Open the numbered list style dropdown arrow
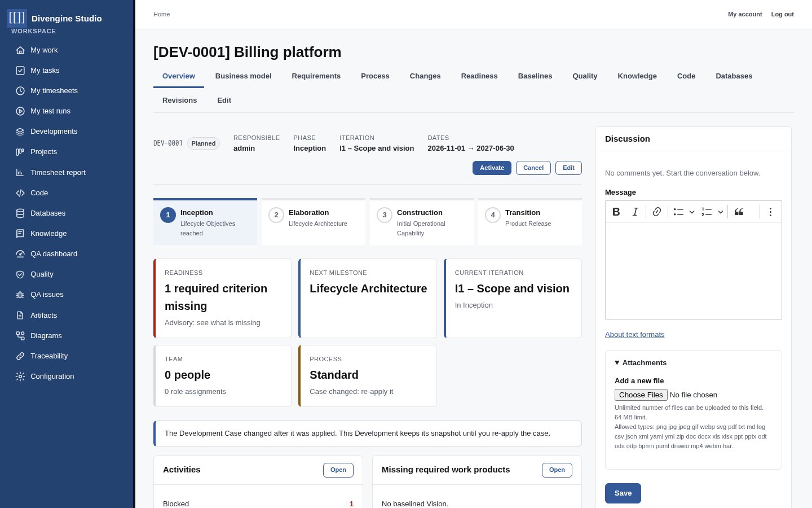The height and width of the screenshot is (508, 812). 721,212
